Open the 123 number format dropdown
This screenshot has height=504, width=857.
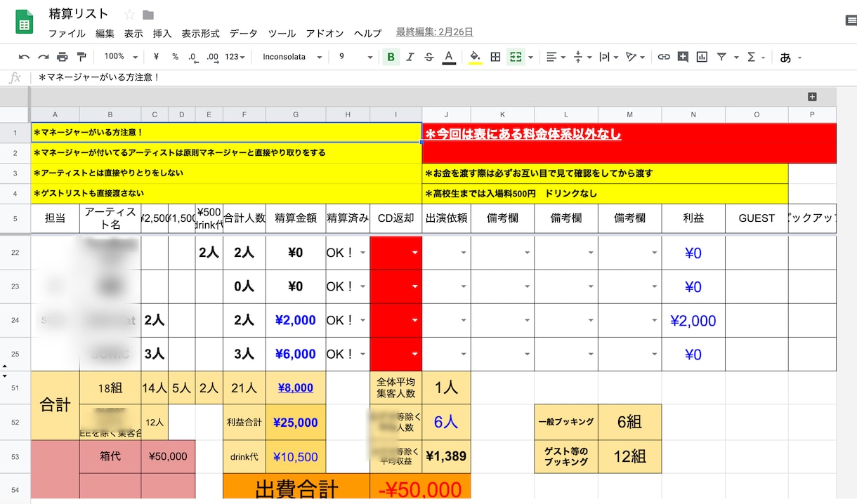235,57
